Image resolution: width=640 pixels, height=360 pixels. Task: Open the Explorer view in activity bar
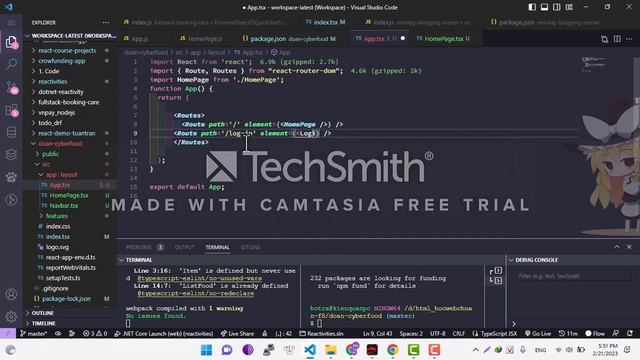click(11, 42)
